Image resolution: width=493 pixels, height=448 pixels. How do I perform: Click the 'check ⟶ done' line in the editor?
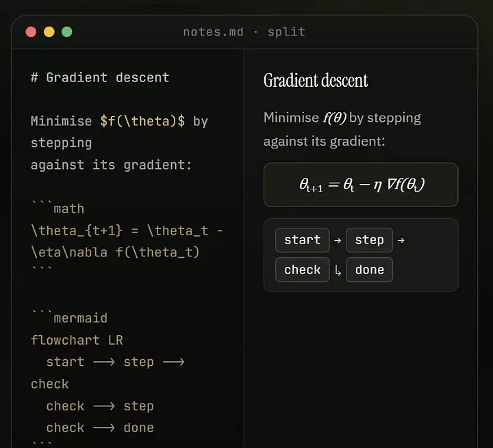(100, 428)
